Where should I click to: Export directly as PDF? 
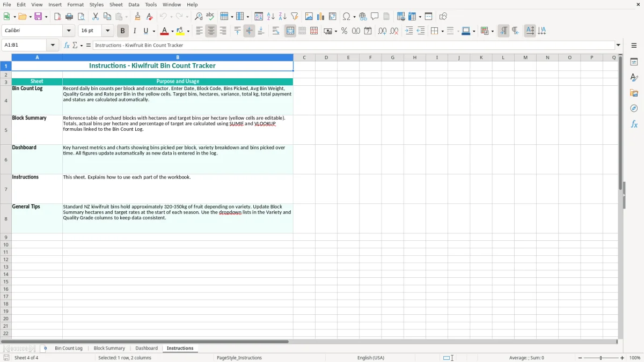[57, 17]
